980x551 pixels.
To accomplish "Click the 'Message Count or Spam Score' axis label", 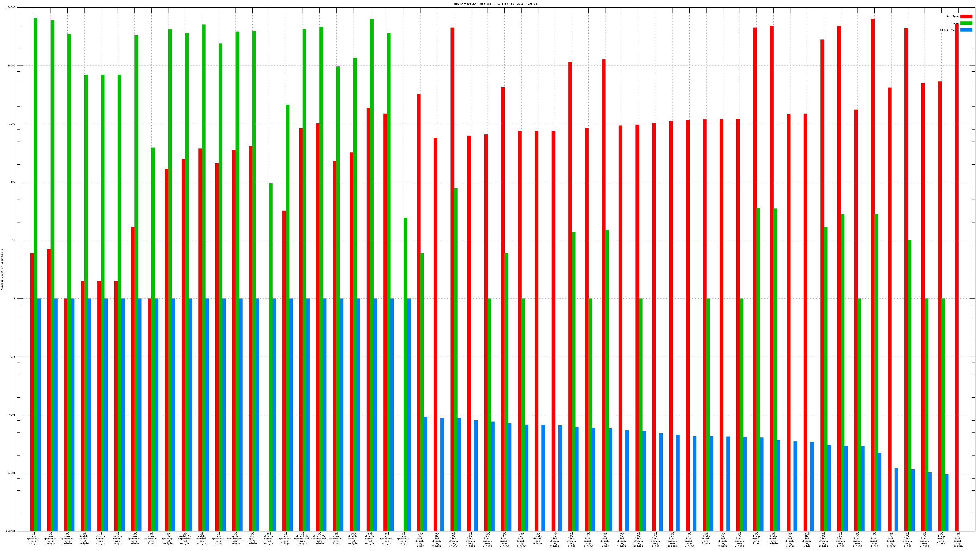I will (x=2, y=270).
